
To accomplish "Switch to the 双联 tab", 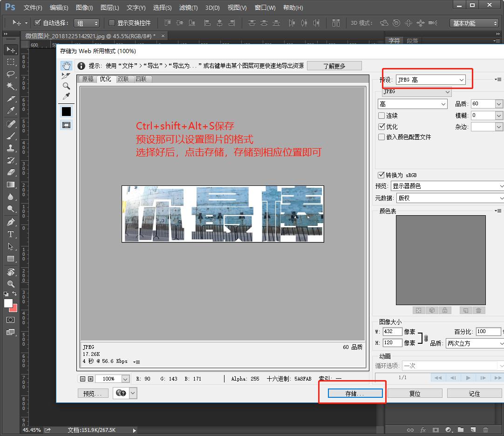I will coord(123,79).
